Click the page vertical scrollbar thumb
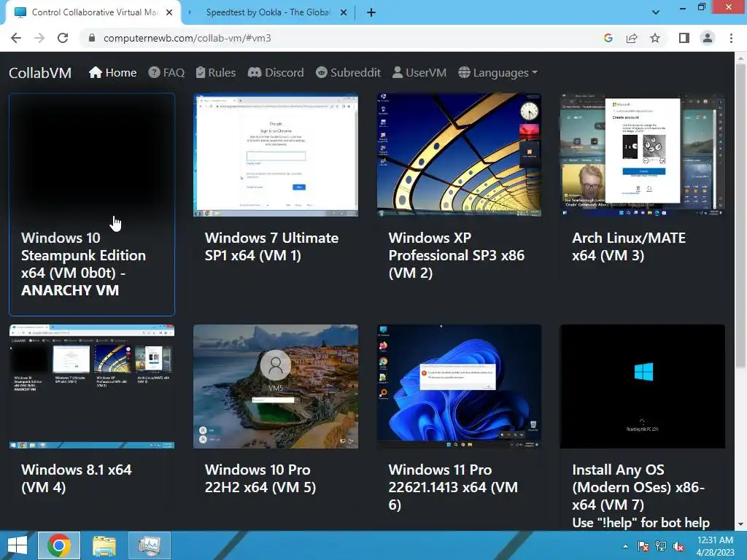Screen dimensions: 747x560 click(740, 217)
